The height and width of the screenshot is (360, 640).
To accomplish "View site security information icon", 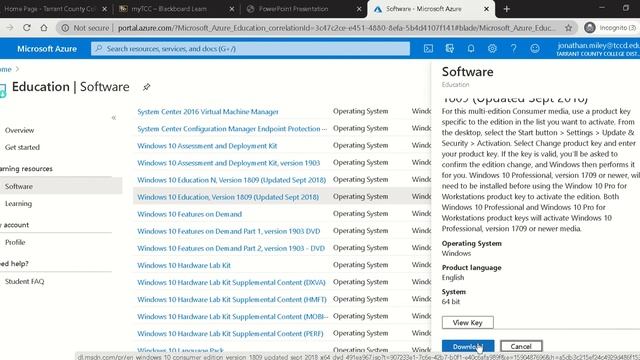I will (x=65, y=28).
